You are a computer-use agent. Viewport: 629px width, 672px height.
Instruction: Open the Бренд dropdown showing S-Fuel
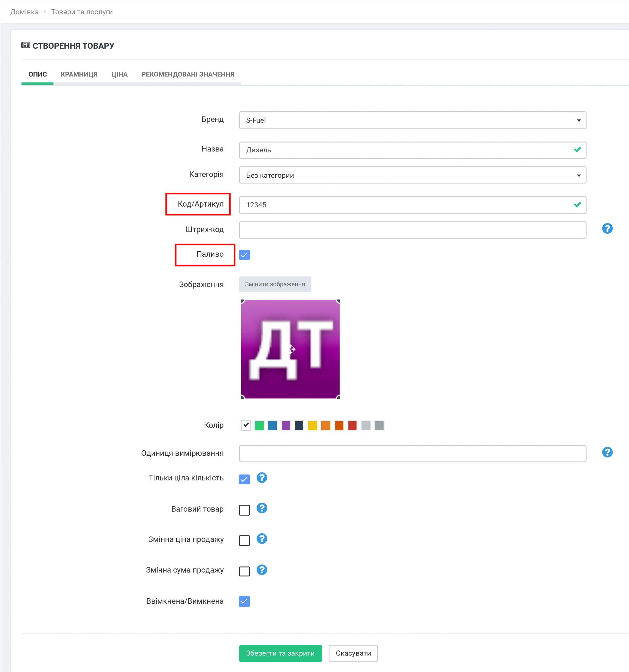tap(412, 120)
